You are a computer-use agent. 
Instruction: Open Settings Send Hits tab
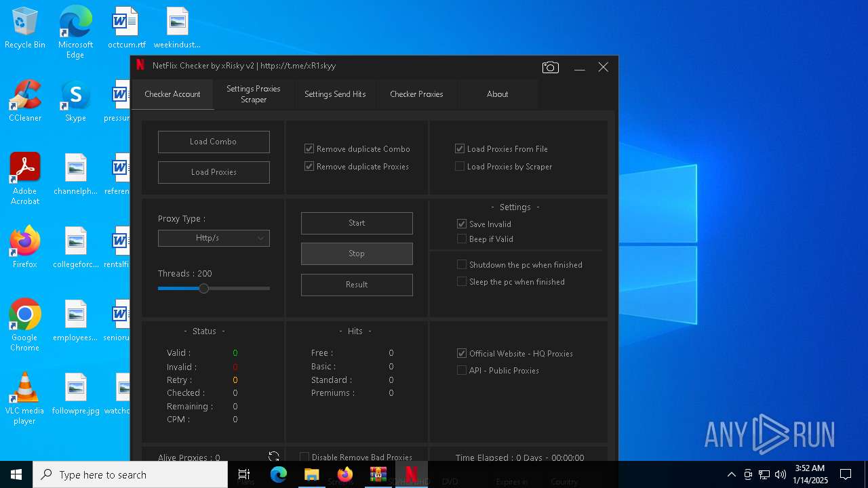pos(335,94)
